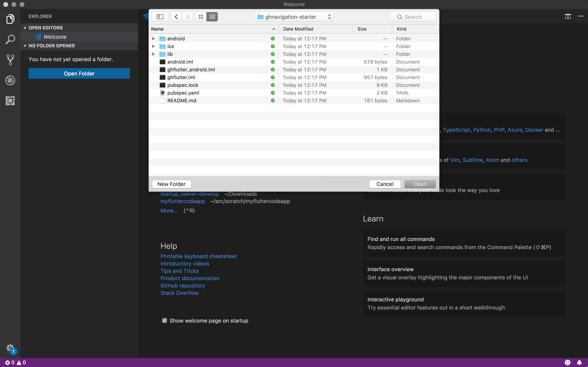Open notifications via the bell icon
Viewport: 588px width, 367px height.
(579, 362)
